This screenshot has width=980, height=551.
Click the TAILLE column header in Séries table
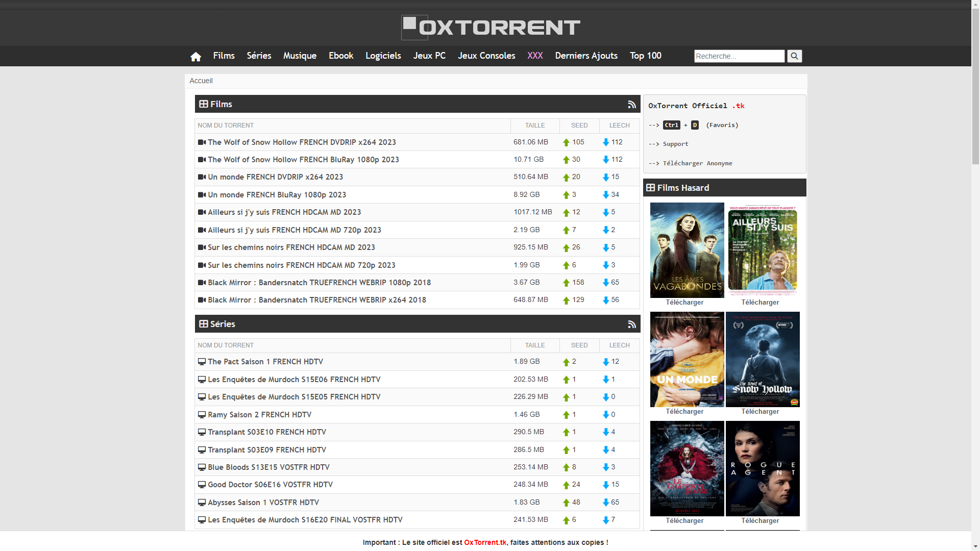coord(535,345)
